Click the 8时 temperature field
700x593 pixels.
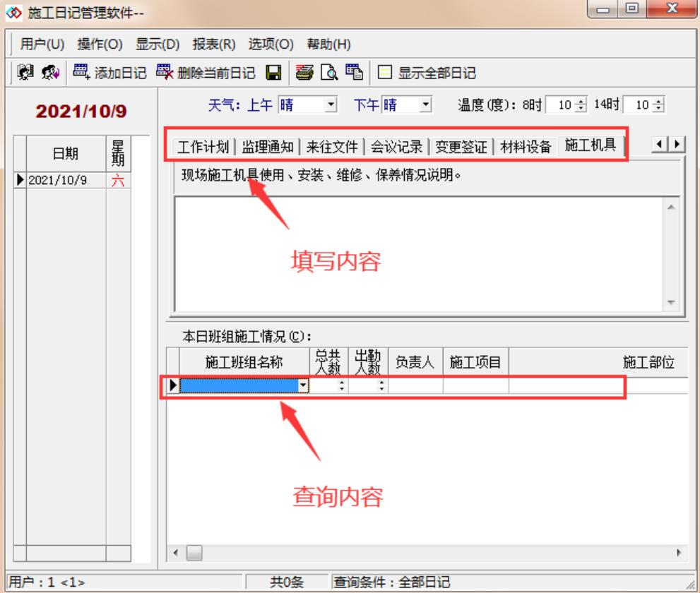click(x=562, y=105)
